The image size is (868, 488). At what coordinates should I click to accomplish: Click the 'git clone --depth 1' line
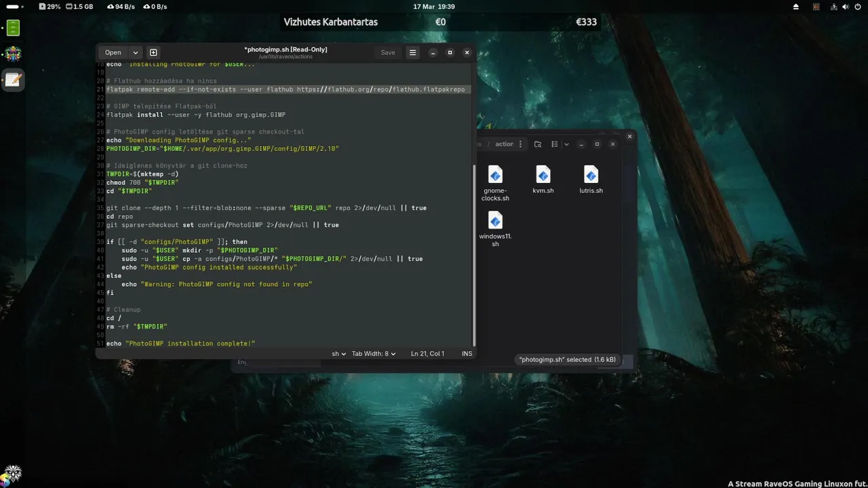pyautogui.click(x=267, y=208)
